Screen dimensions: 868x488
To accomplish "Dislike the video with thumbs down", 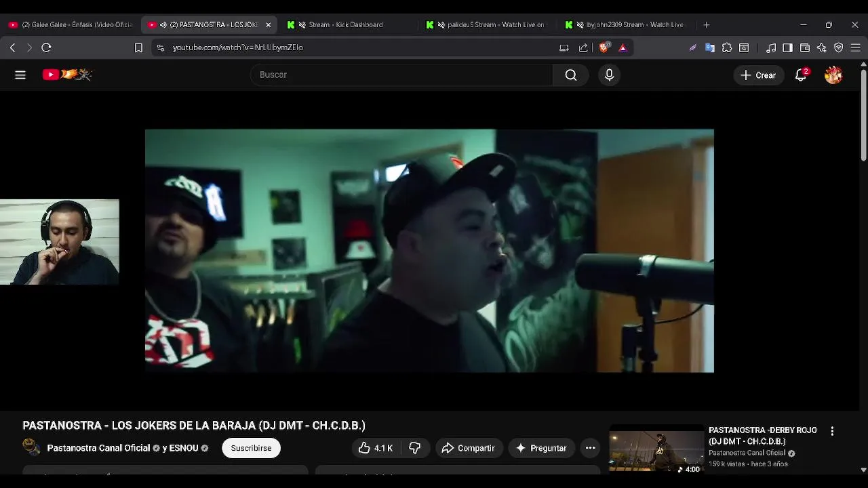I will coord(415,448).
